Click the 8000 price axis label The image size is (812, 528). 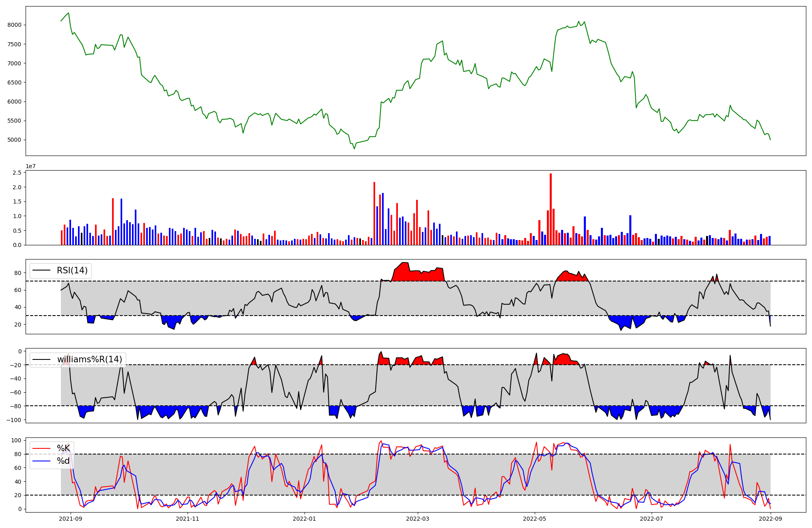coord(14,25)
